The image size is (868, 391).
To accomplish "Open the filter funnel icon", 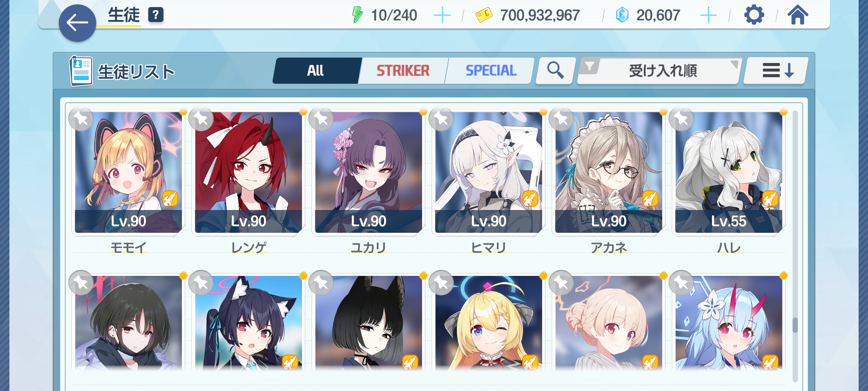I will tap(590, 66).
